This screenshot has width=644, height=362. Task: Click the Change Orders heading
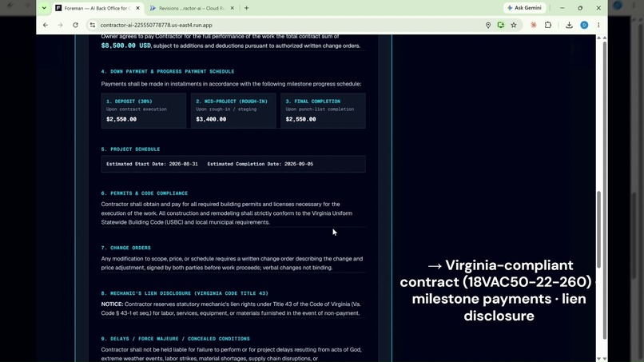coord(125,248)
